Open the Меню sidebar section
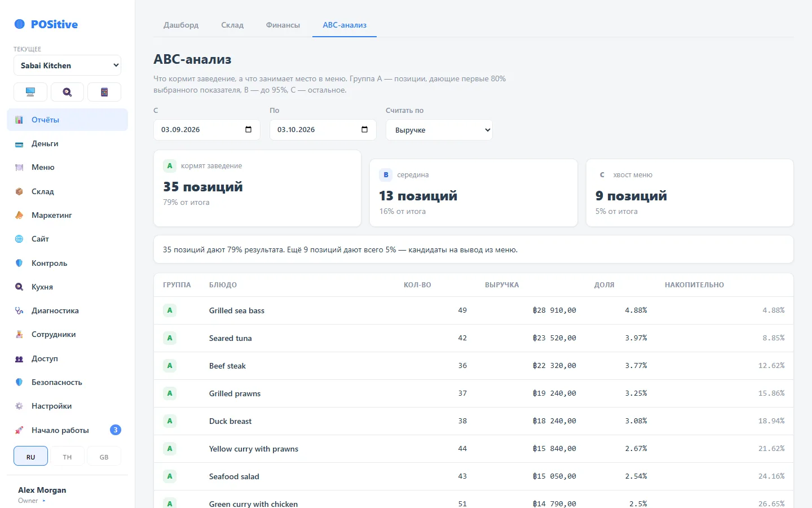812x508 pixels. pos(67,167)
